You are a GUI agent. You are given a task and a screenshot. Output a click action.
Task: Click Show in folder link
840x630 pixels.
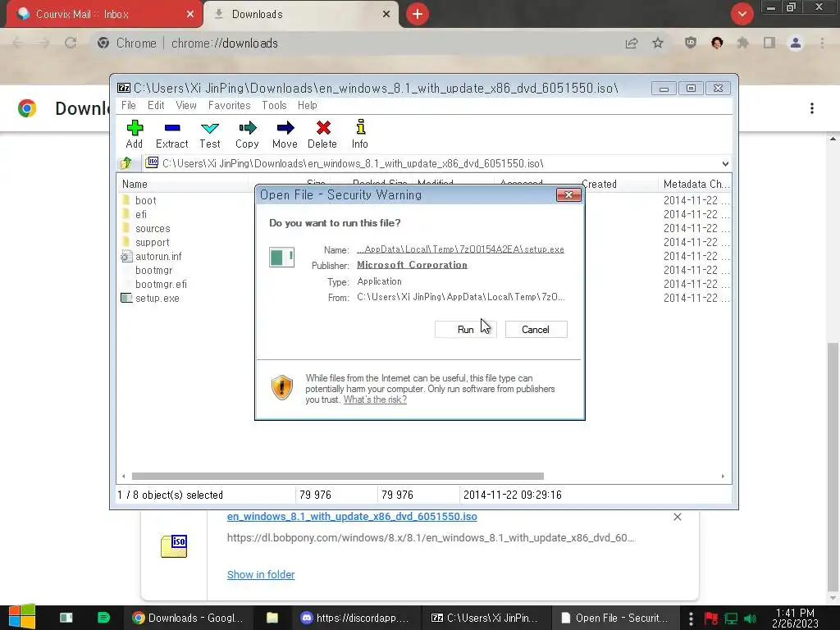click(x=261, y=574)
